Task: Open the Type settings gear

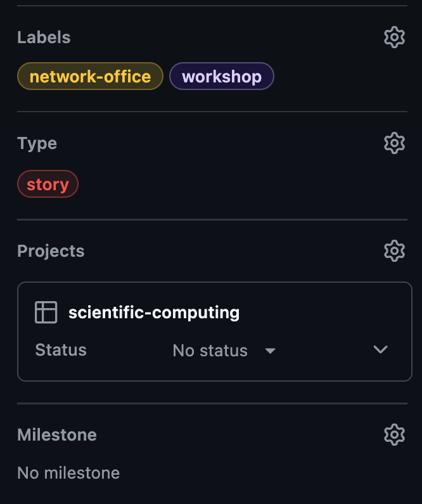Action: click(394, 143)
